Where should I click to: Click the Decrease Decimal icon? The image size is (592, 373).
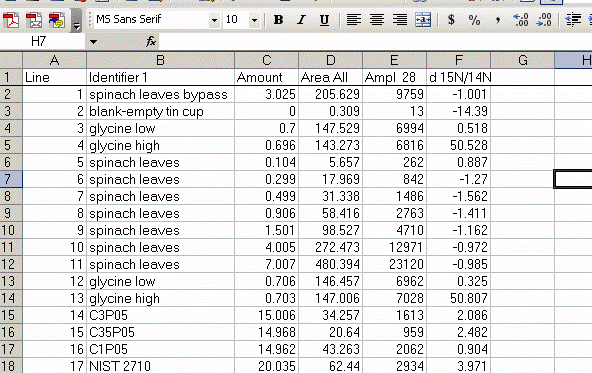click(544, 20)
